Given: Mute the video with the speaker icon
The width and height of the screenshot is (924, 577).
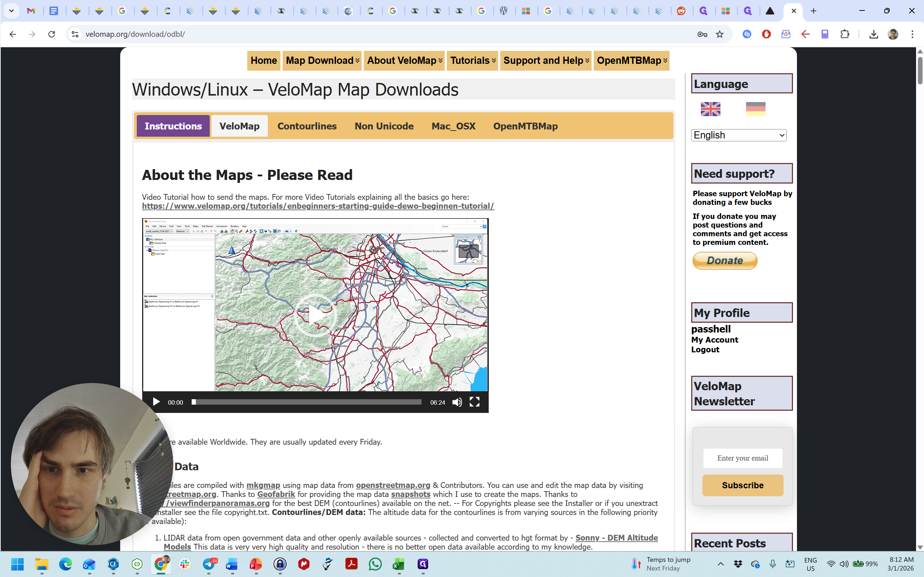Looking at the screenshot, I should (457, 402).
